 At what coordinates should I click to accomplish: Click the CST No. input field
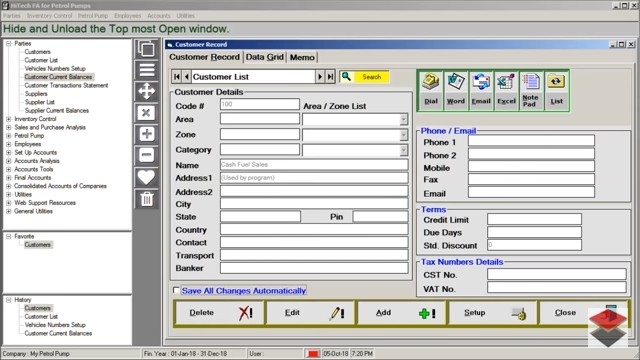click(556, 274)
